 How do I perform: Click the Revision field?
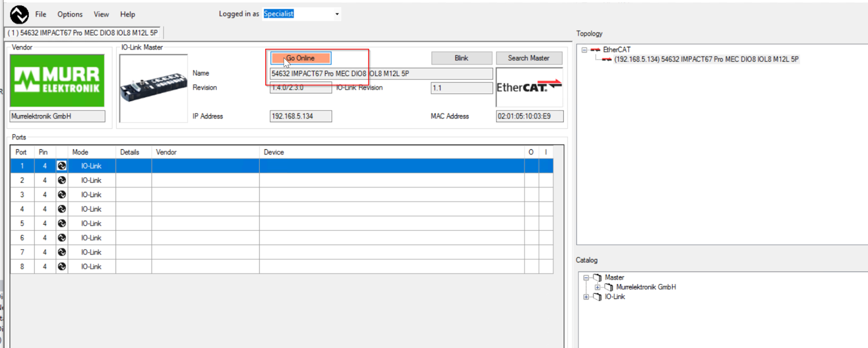click(x=301, y=88)
